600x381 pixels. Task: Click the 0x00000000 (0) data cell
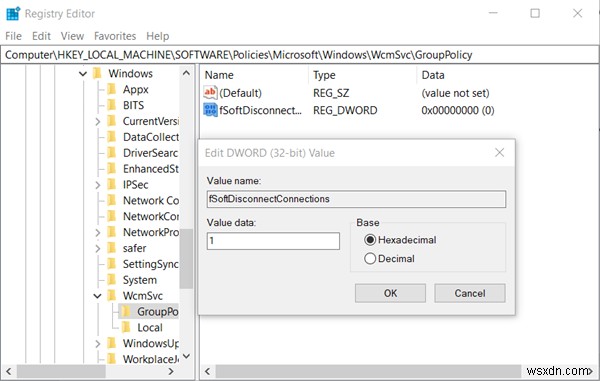click(x=458, y=110)
